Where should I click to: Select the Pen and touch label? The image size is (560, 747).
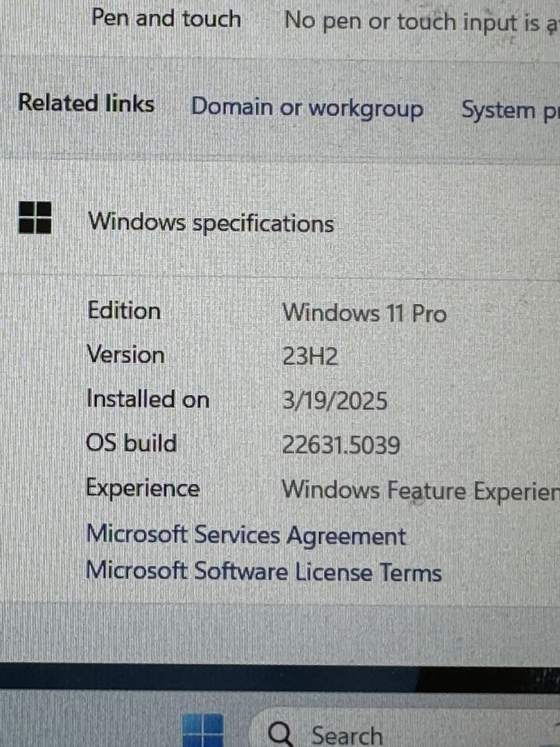(167, 18)
